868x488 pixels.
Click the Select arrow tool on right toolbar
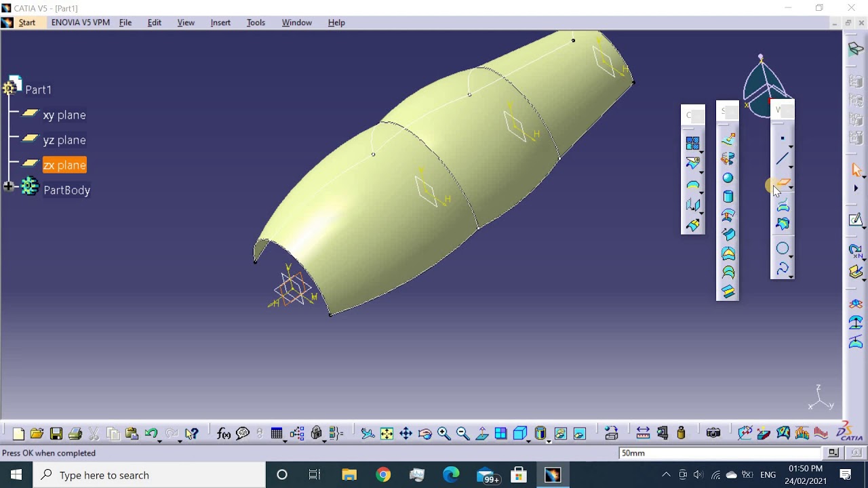(856, 169)
